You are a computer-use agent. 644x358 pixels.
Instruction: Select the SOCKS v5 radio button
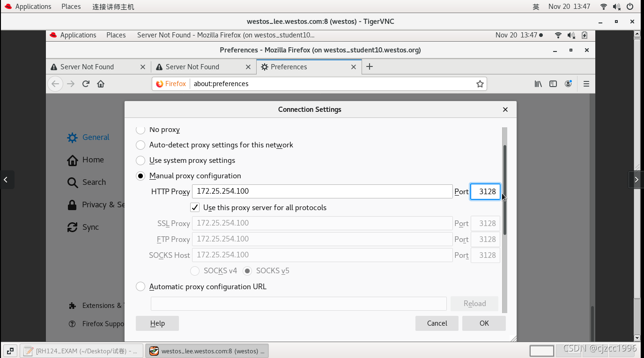(x=247, y=271)
